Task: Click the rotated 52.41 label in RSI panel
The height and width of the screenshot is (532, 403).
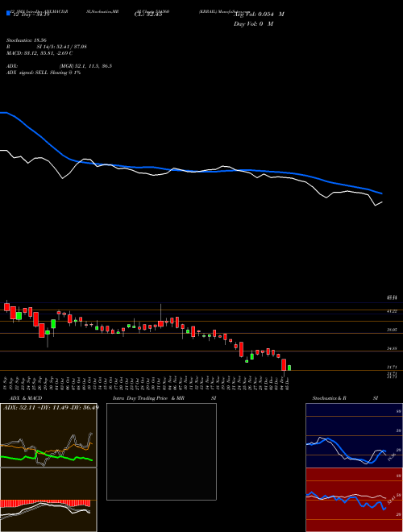Action: pyautogui.click(x=392, y=500)
